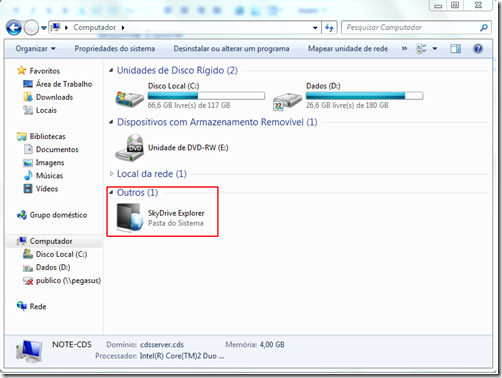This screenshot has height=378, width=502.
Task: Select Disco Local (C:) in sidebar tree
Action: tap(61, 254)
